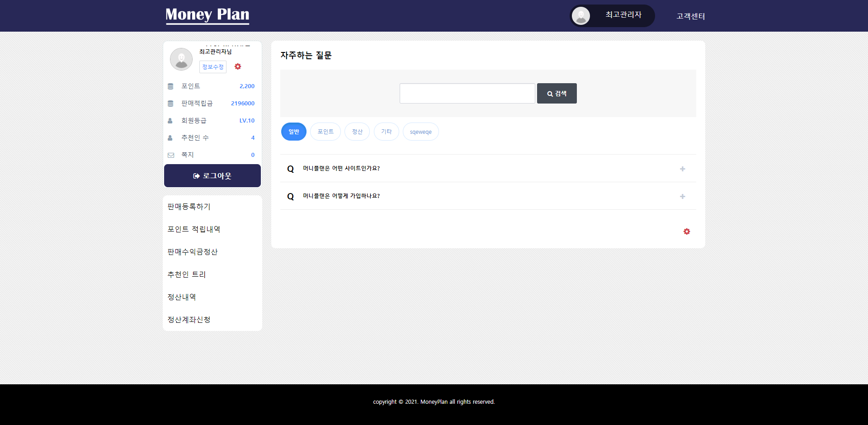Screen dimensions: 868x425
Task: Select the 일반 FAQ category tab
Action: (294, 132)
